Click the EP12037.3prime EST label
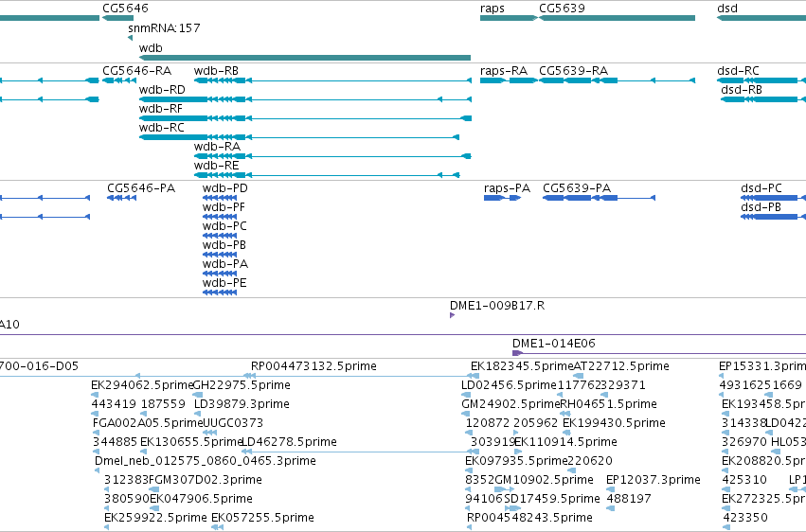The image size is (806, 532). click(654, 481)
